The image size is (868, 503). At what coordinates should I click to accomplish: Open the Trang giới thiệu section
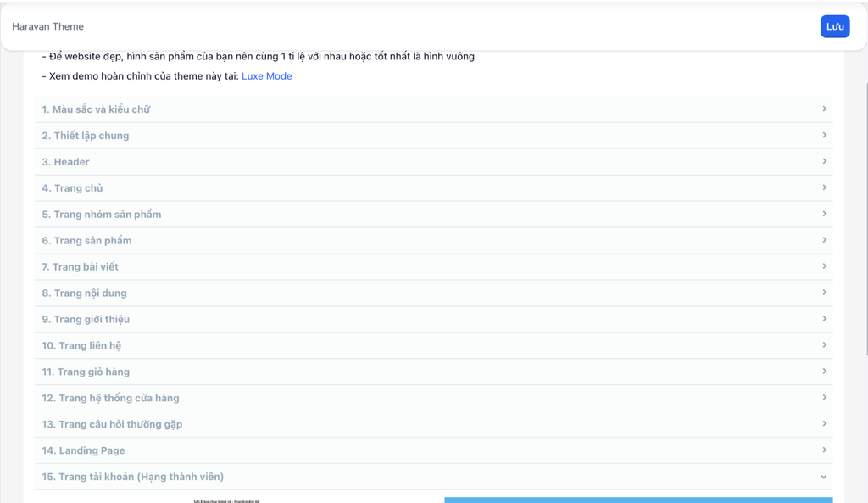coord(86,320)
